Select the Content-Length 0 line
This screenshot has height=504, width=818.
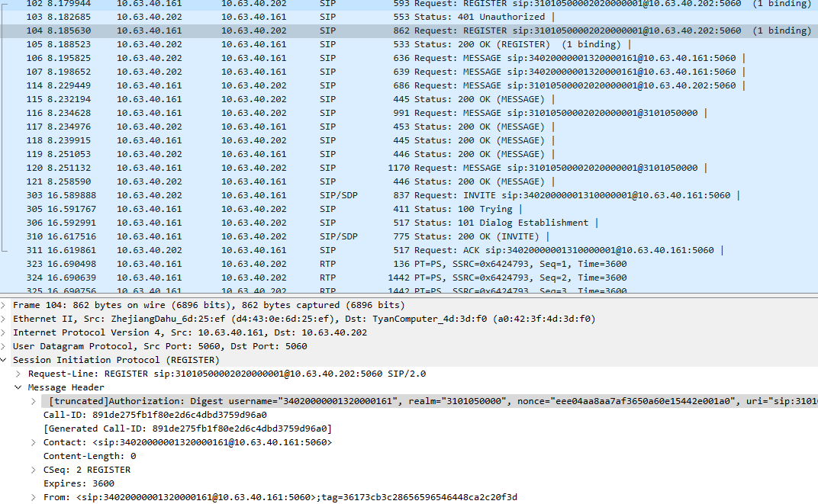(x=84, y=455)
